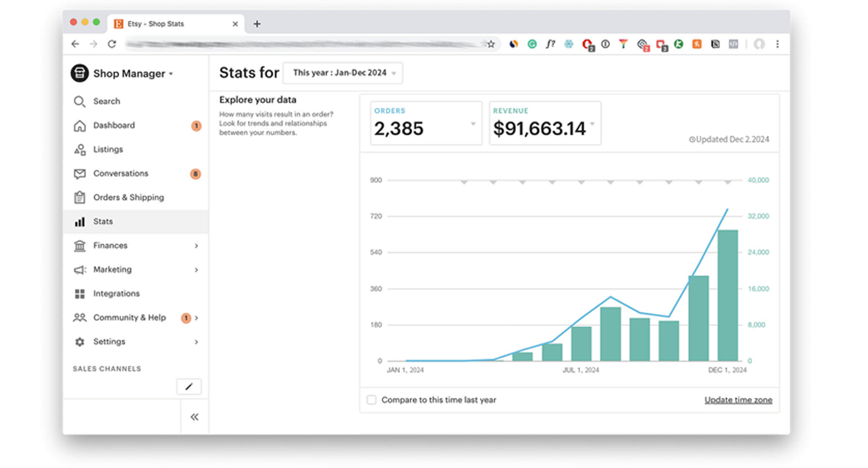Open Conversations in sidebar
Viewport: 868px width, 468px height.
coord(120,174)
